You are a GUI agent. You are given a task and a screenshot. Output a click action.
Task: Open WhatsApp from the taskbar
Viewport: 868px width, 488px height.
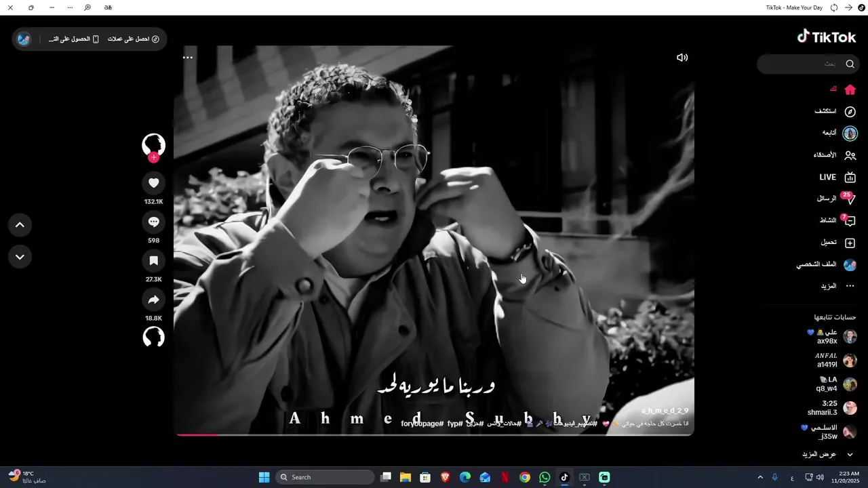click(545, 477)
